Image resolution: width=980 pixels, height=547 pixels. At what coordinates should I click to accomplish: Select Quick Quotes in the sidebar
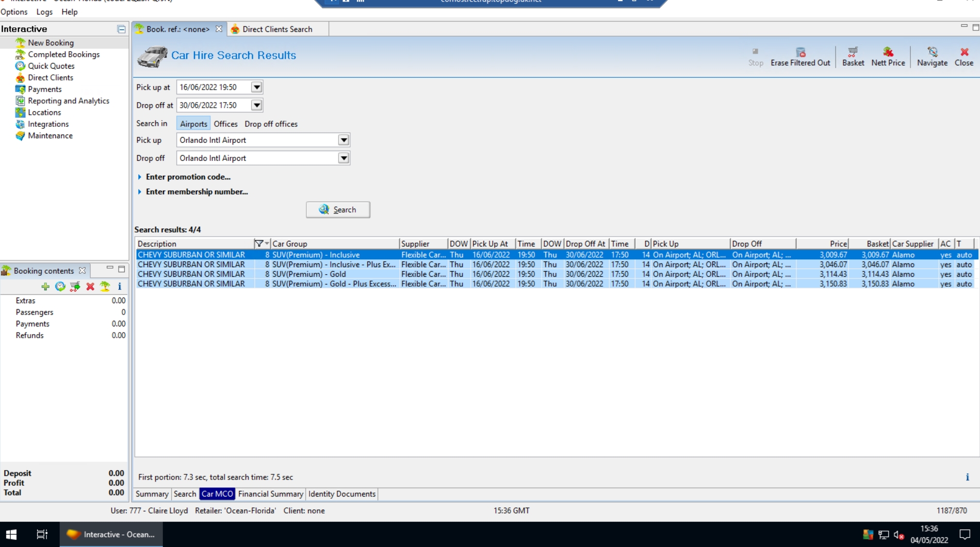click(x=51, y=66)
